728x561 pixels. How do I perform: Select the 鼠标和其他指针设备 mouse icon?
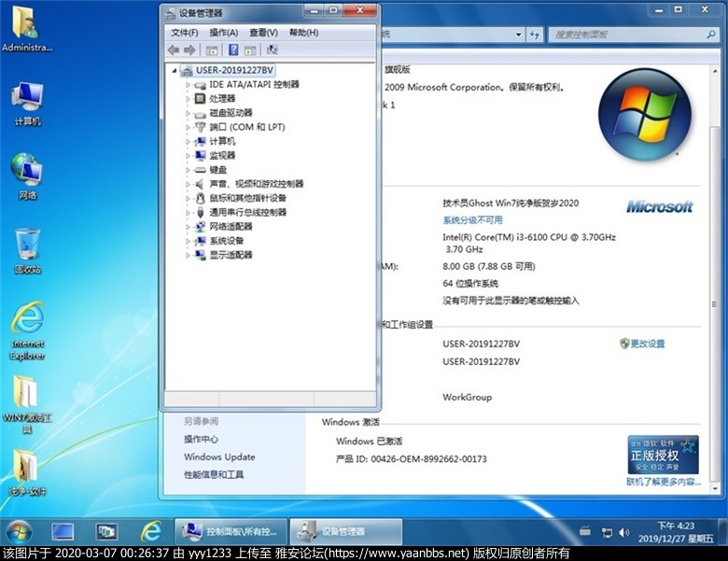[200, 198]
